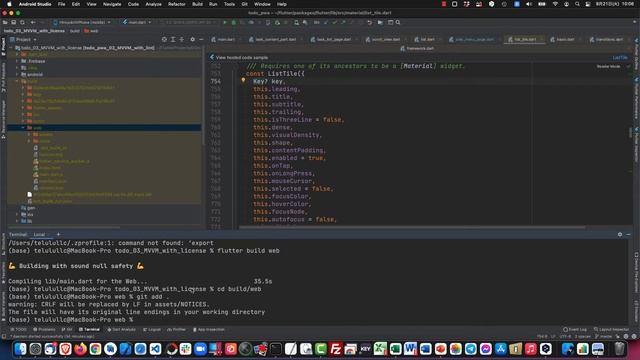
Task: Open Zoom from the dock
Action: point(200,349)
